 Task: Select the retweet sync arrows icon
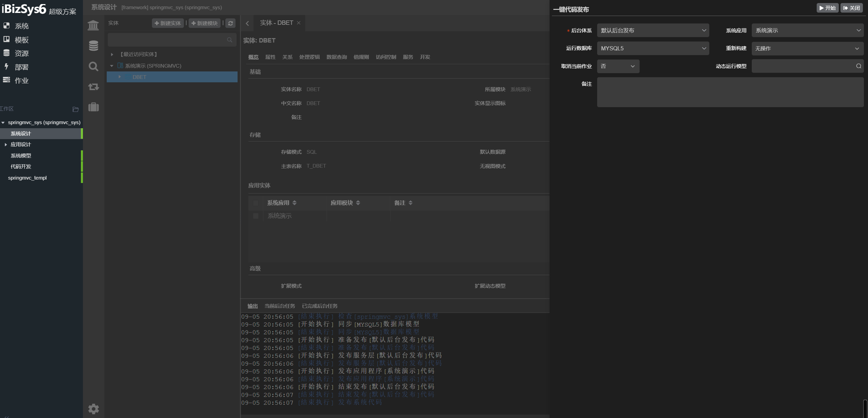pyautogui.click(x=93, y=87)
